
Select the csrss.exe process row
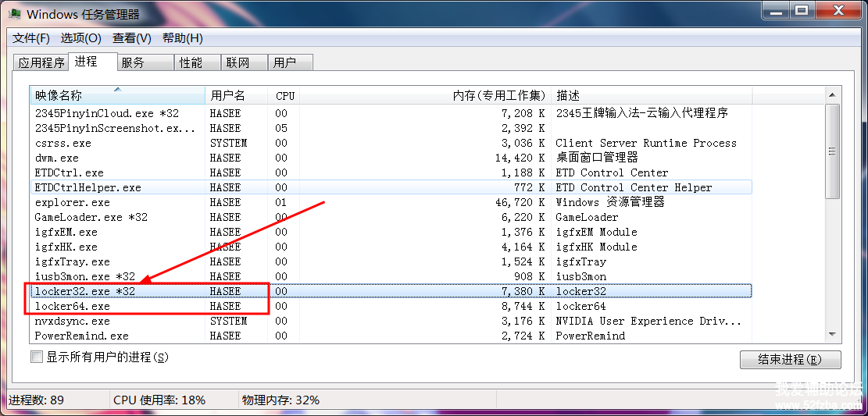click(391, 144)
